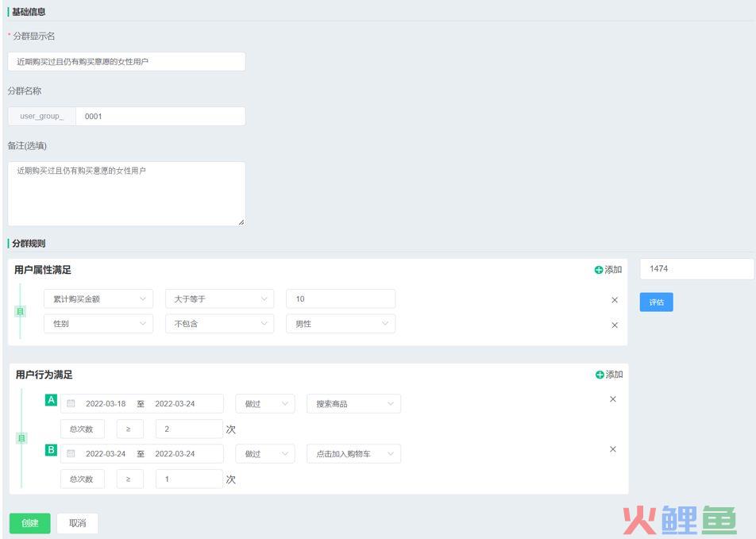Image resolution: width=756 pixels, height=539 pixels.
Task: Click rule A's end date 2022-03-24
Action: point(175,404)
